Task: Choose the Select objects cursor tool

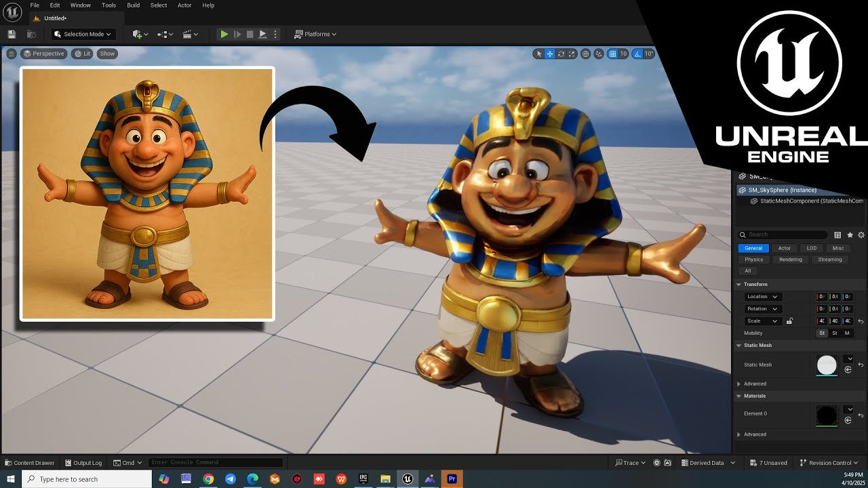Action: click(539, 54)
